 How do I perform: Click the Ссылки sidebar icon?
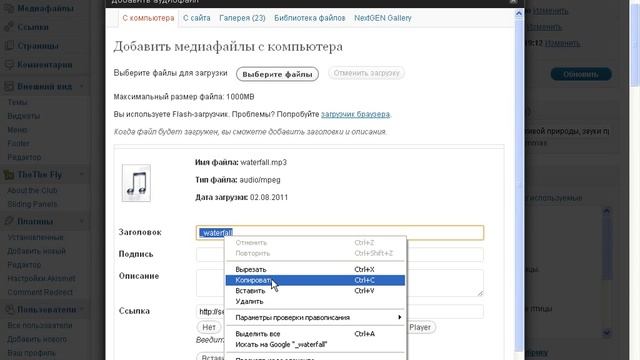pos(9,27)
